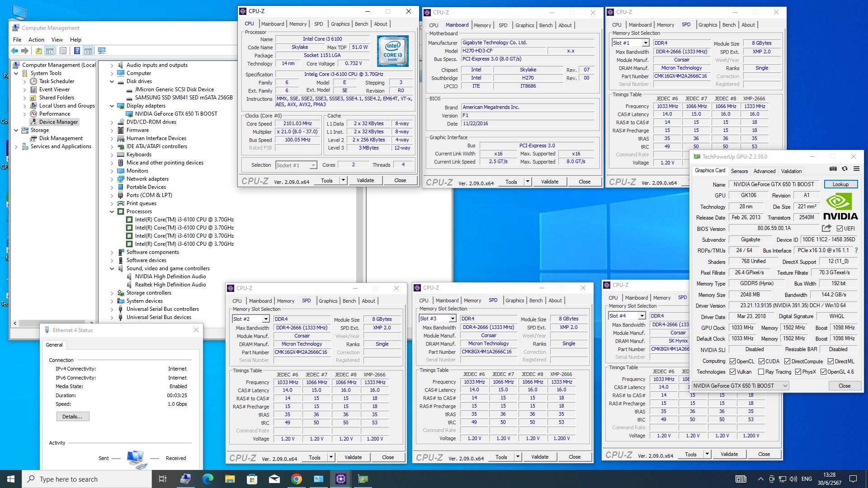Toggle the OpenCL checkbox in GPU-Z
The image size is (868, 488).
click(732, 361)
